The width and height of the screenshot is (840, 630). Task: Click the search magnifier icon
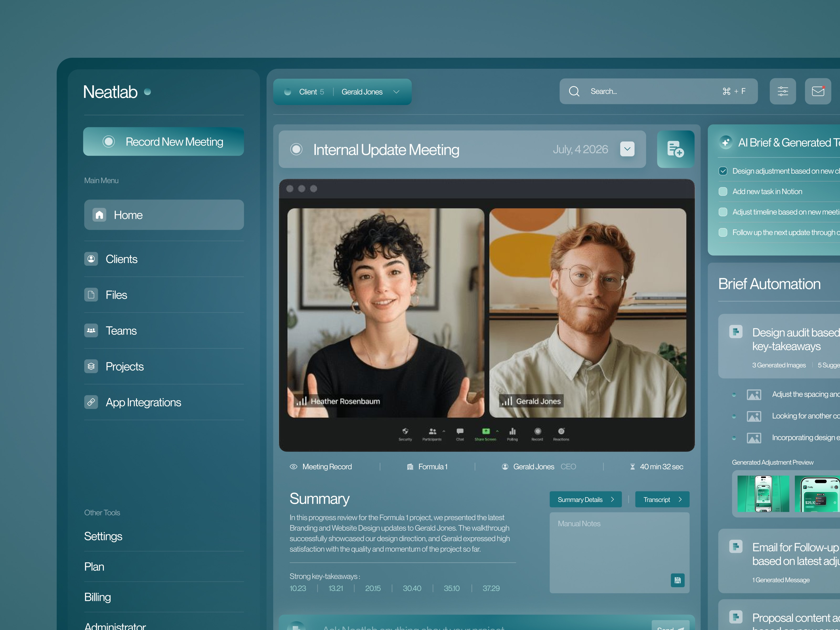click(x=574, y=91)
